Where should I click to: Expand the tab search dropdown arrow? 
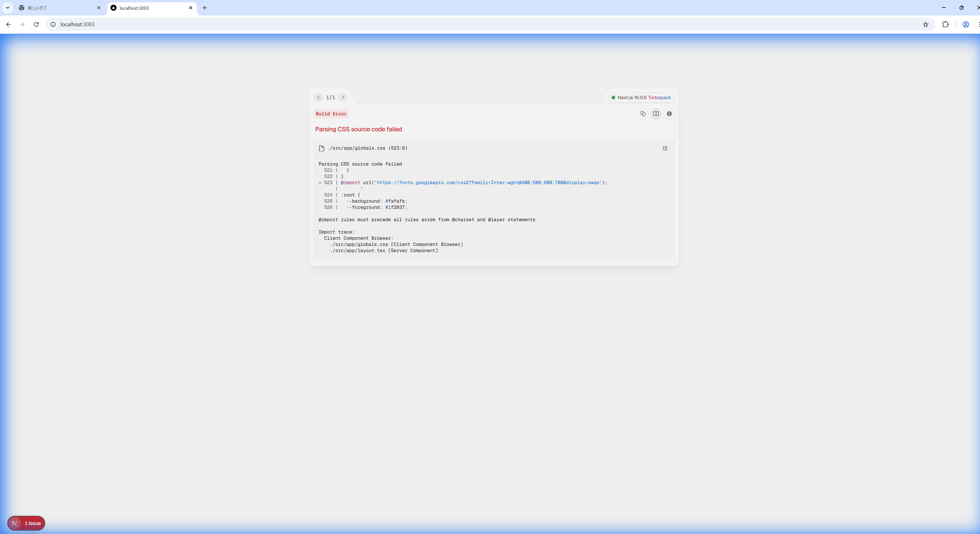pos(8,8)
